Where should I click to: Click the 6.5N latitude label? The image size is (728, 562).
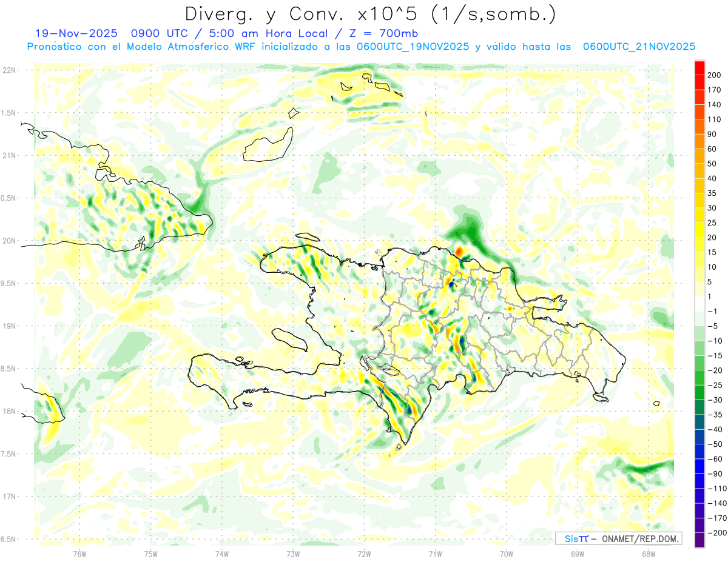[x=9, y=539]
